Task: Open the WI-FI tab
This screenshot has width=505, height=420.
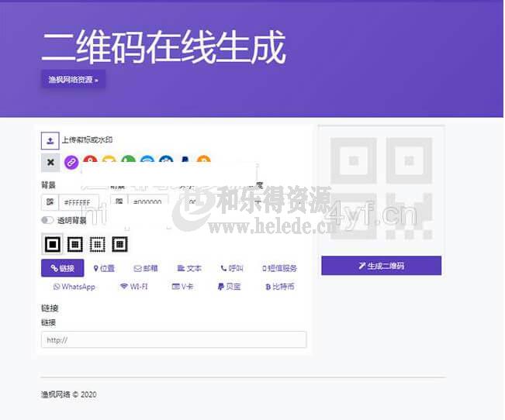Action: (133, 287)
